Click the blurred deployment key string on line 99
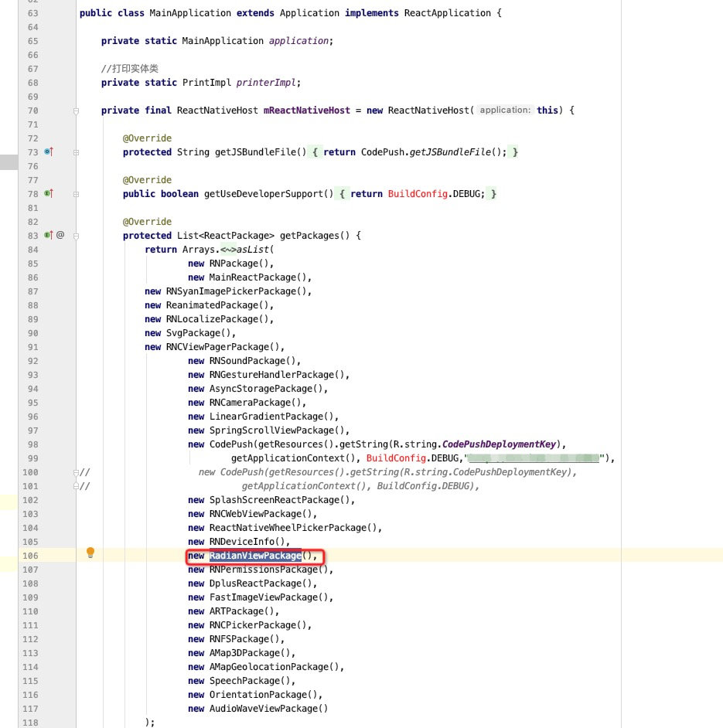 point(534,458)
